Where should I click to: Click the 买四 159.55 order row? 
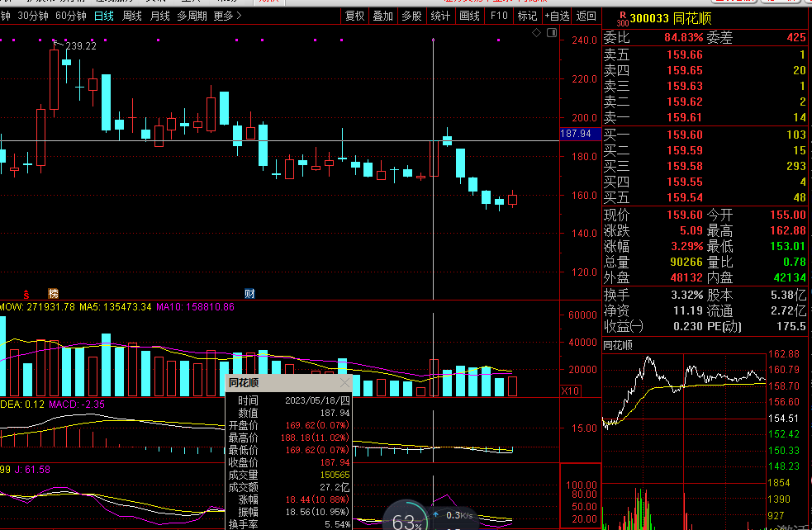[705, 182]
